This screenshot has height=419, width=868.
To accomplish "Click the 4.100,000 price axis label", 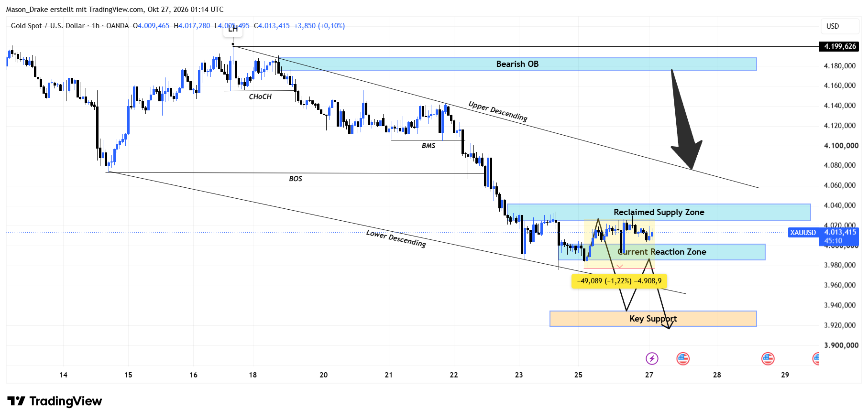I will (x=841, y=146).
